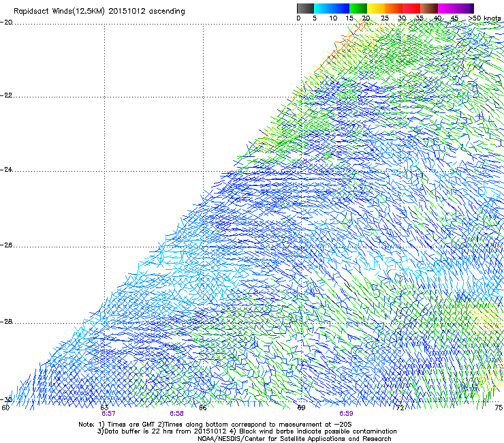Click the Rapidscat Winds title text

pyautogui.click(x=99, y=12)
